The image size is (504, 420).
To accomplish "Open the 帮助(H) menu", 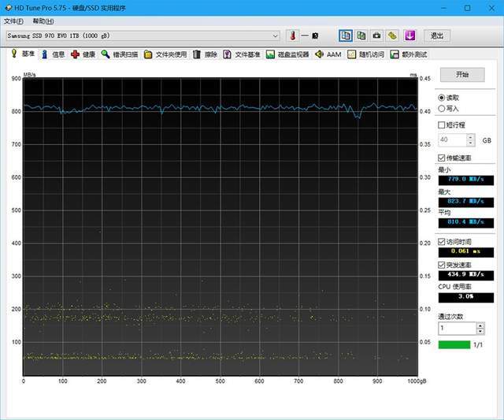I will point(43,21).
